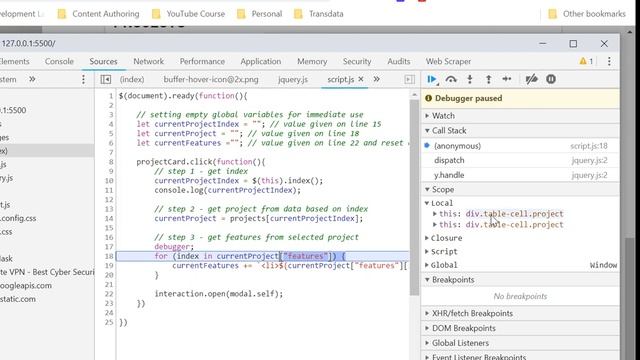
Task: Select dispatch call stack frame
Action: pos(449,160)
